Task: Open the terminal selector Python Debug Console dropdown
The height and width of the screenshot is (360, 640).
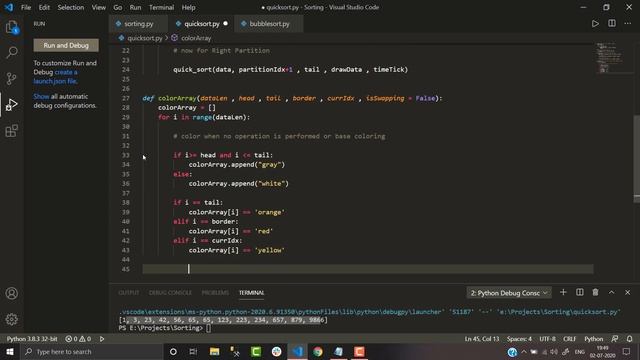Action: (x=509, y=293)
